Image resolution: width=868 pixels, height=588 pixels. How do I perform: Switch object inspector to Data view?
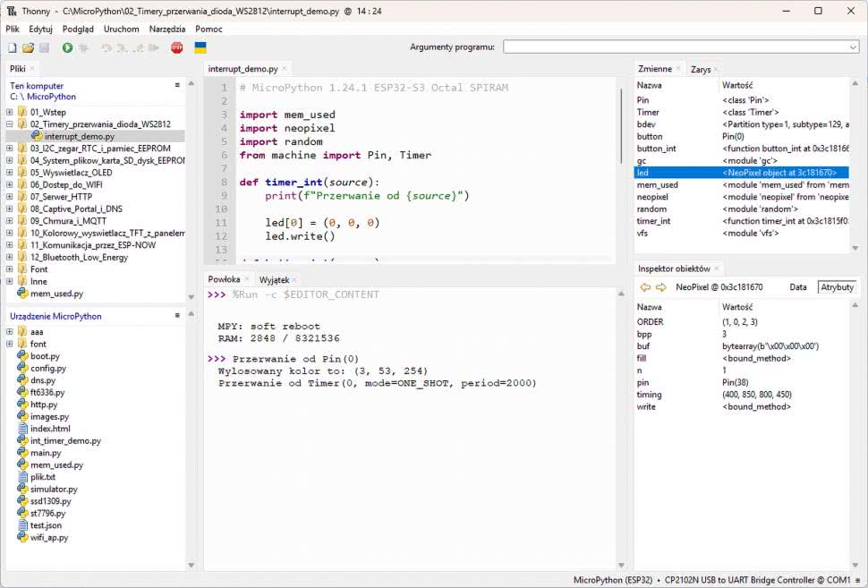point(797,287)
